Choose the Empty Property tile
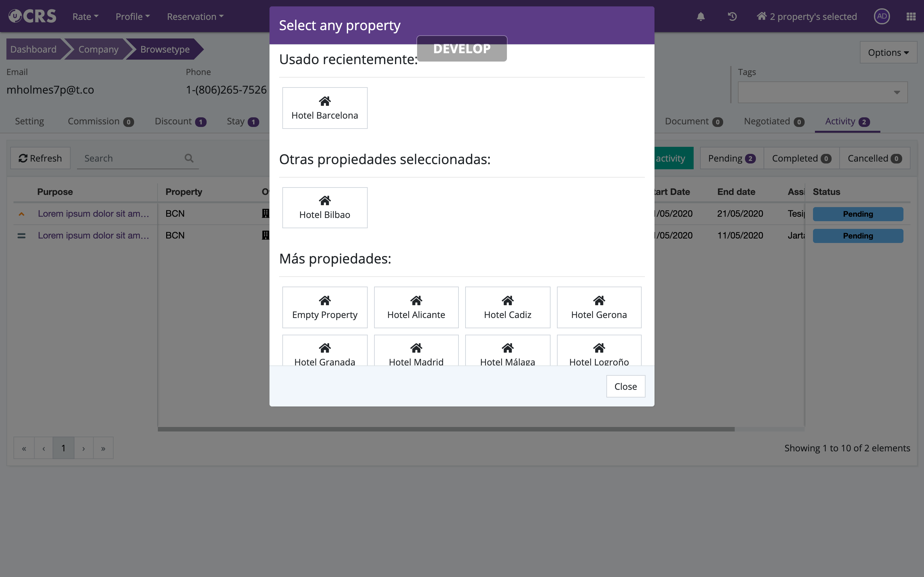The image size is (924, 577). [x=325, y=307]
